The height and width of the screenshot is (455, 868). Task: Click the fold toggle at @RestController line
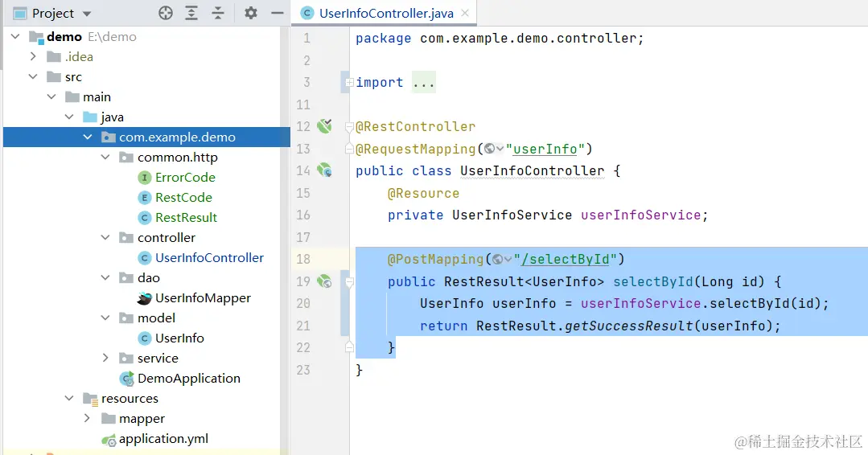(x=349, y=127)
